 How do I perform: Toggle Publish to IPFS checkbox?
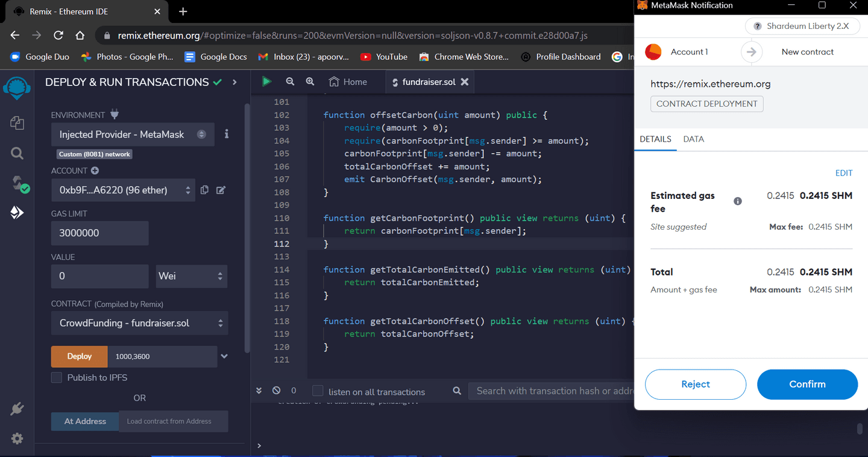click(x=57, y=377)
